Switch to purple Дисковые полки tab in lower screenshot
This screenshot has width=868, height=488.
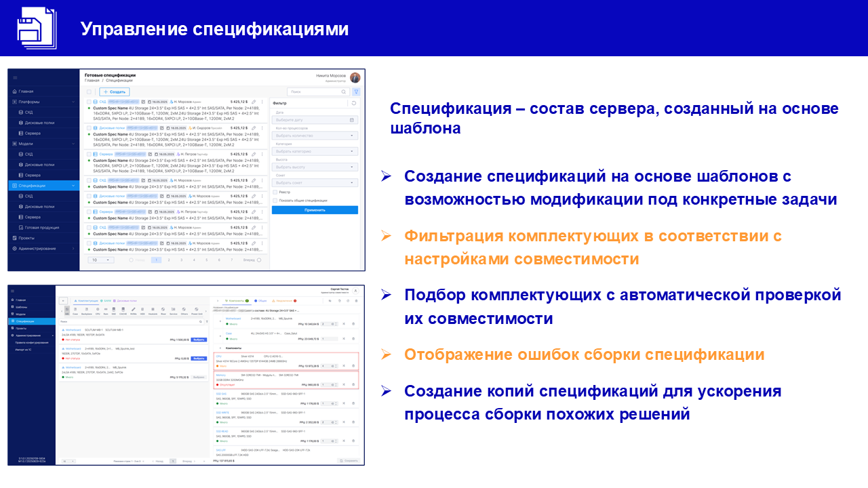(125, 301)
